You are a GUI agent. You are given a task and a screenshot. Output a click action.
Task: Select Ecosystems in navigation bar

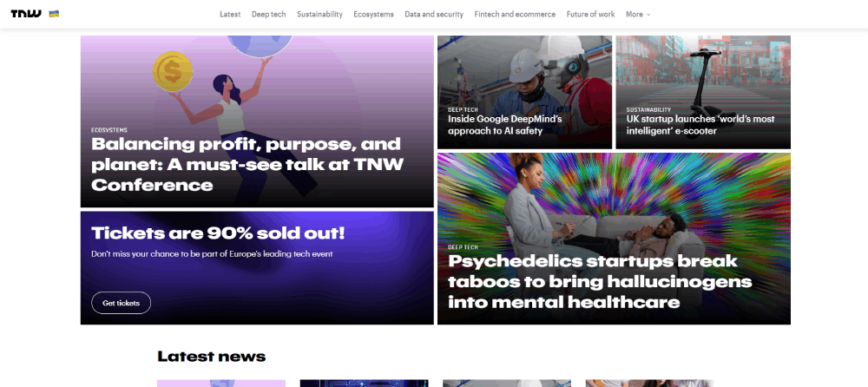373,15
